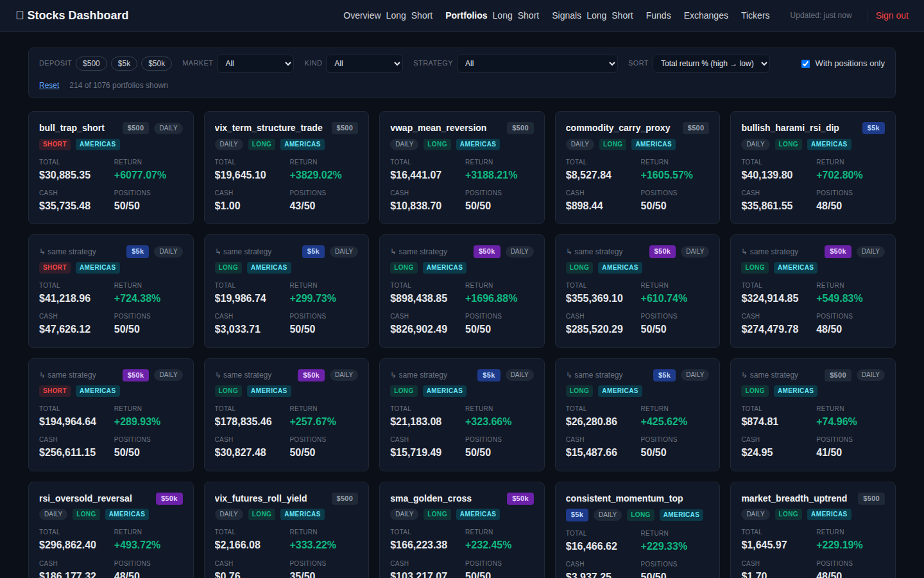Open the vix_futures_roll_yield portfolio card
This screenshot has height=578, width=924.
click(286, 530)
